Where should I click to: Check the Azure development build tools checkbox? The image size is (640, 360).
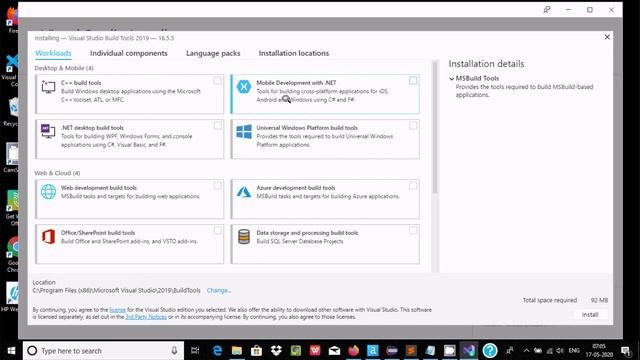(x=413, y=186)
